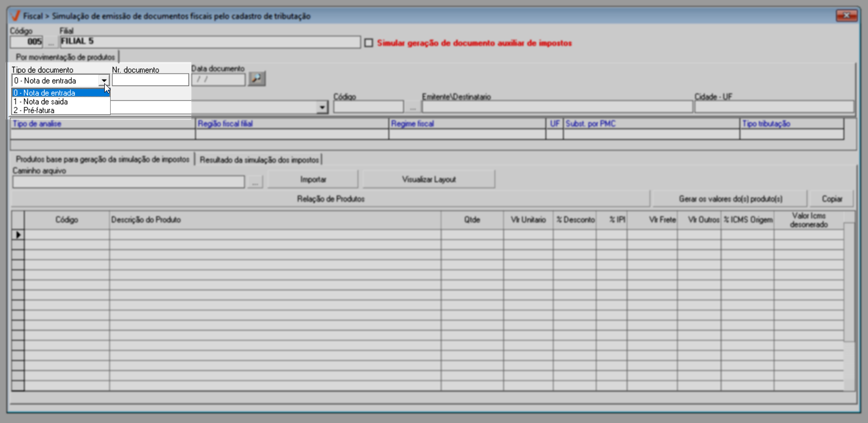868x423 pixels.
Task: Click the Importar button
Action: point(313,180)
